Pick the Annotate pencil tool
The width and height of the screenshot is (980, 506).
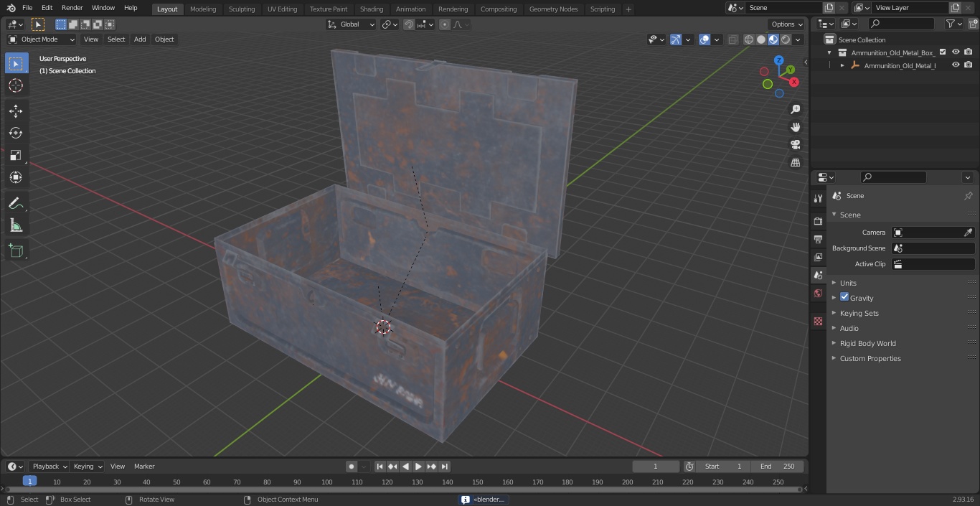click(16, 204)
